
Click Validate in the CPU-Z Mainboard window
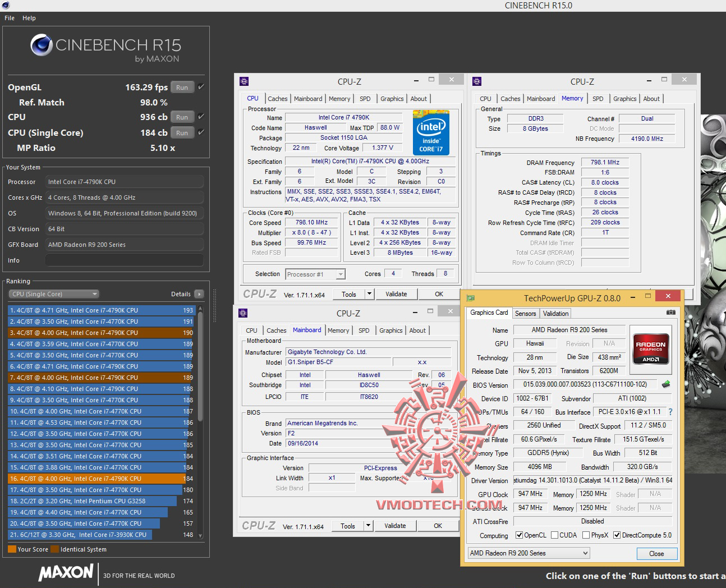(395, 526)
